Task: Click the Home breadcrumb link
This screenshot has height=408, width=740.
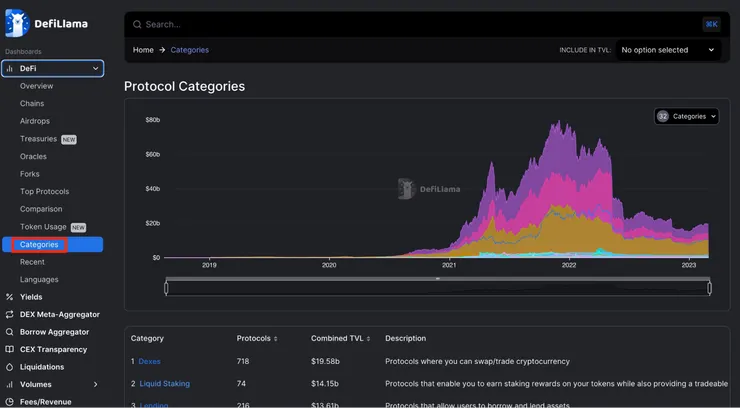Action: [143, 50]
